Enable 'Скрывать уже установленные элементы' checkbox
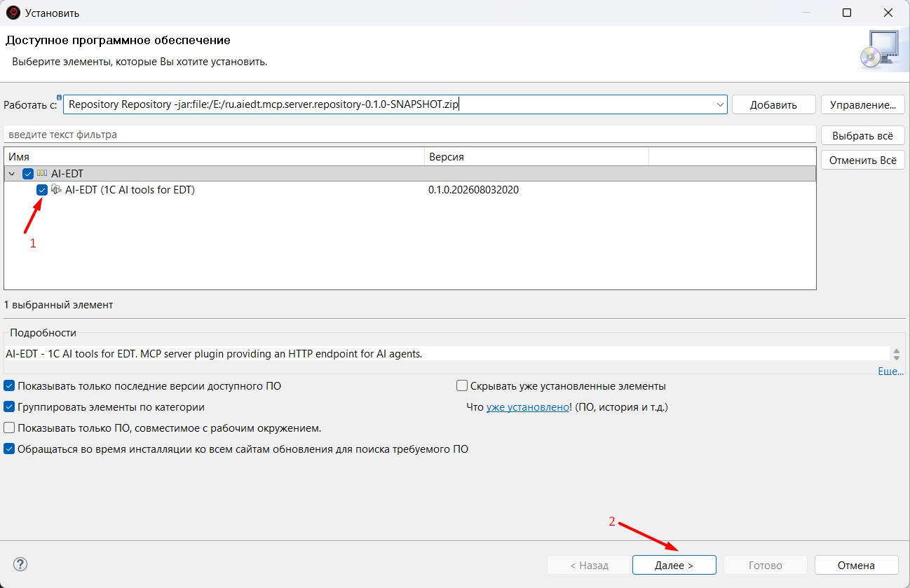Screen dimensions: 910x588 (x=461, y=385)
